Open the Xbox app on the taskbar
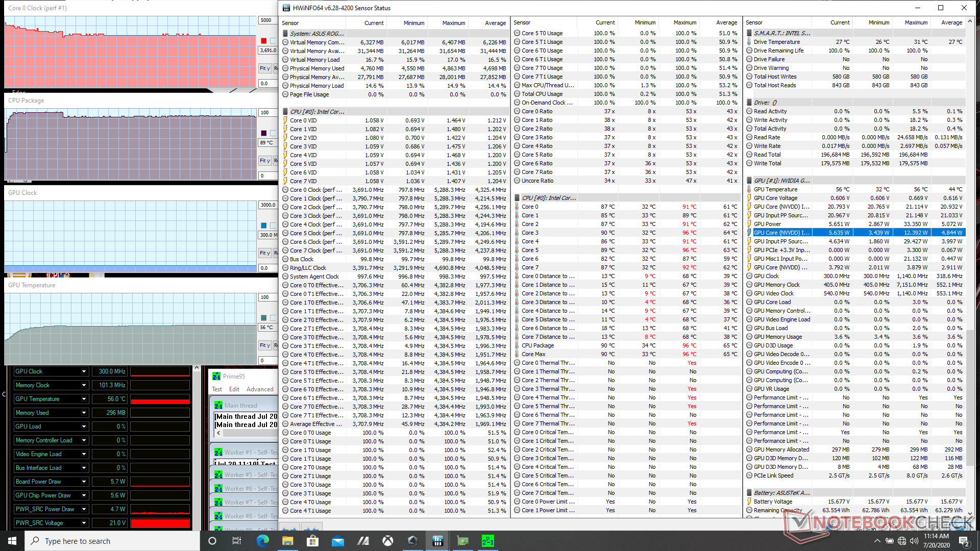Viewport: 980px width, 551px height. [388, 541]
